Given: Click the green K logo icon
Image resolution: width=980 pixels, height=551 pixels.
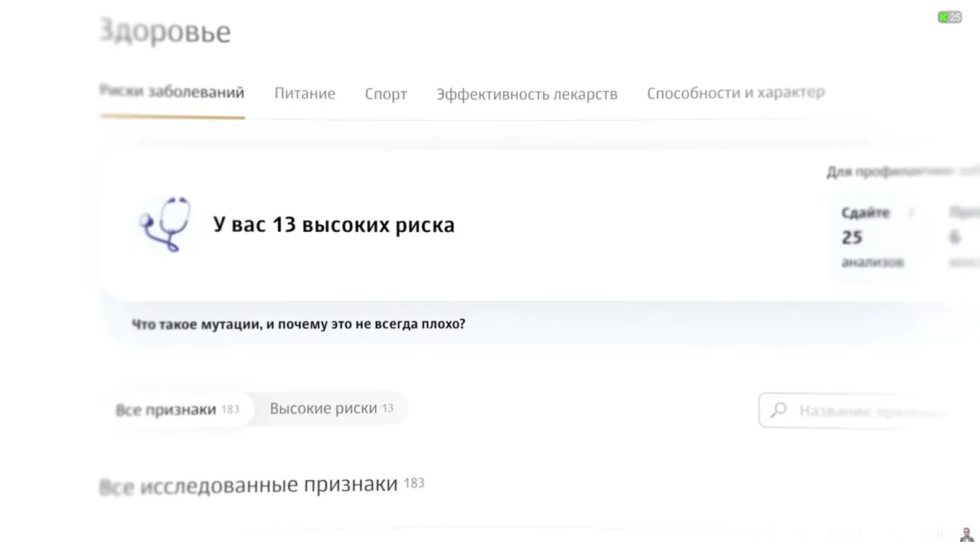Looking at the screenshot, I should [x=944, y=17].
